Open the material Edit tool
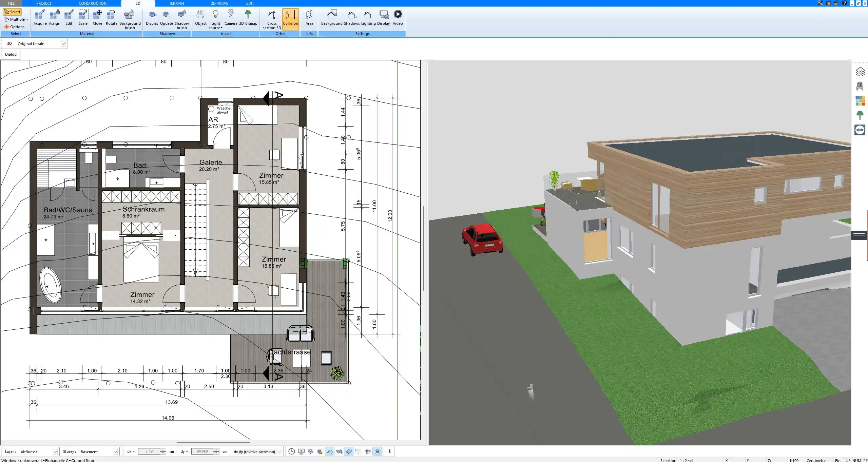Screen dimensions: 868x462 69,18
